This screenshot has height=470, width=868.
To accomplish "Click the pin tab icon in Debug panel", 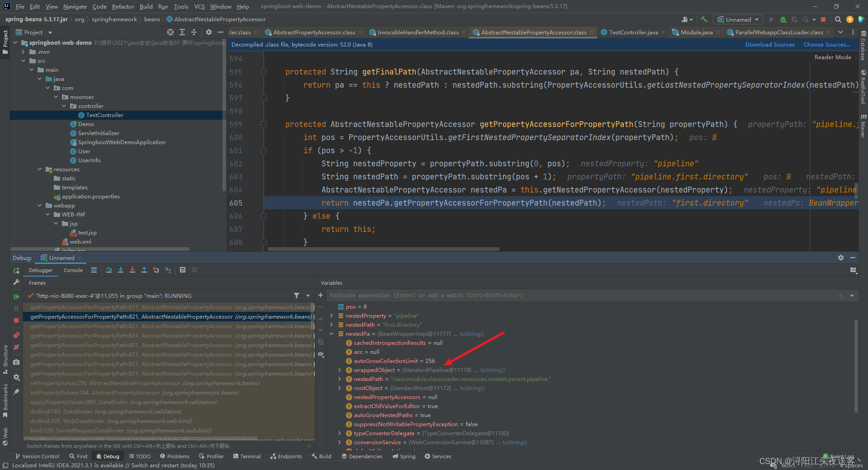I will [16, 391].
